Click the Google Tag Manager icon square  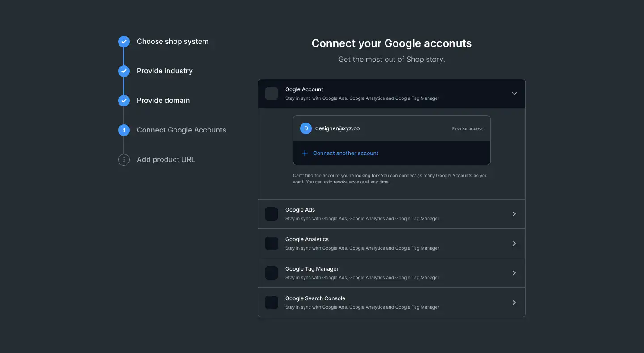pyautogui.click(x=271, y=273)
